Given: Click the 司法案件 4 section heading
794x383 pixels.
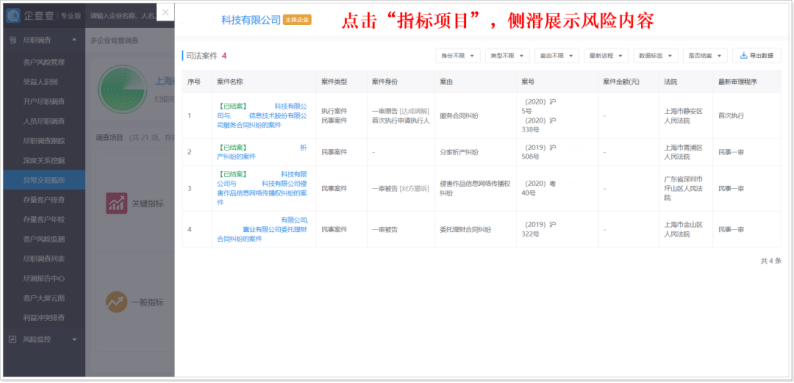Looking at the screenshot, I should click(206, 56).
